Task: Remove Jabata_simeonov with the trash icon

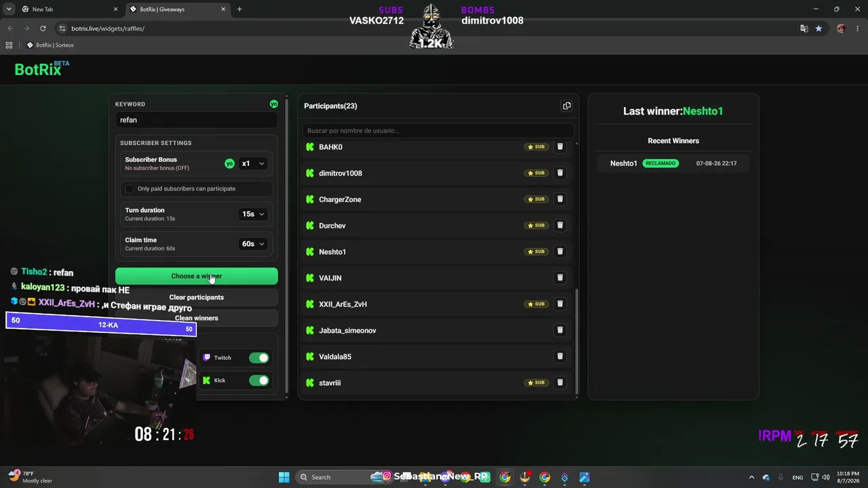Action: point(560,330)
